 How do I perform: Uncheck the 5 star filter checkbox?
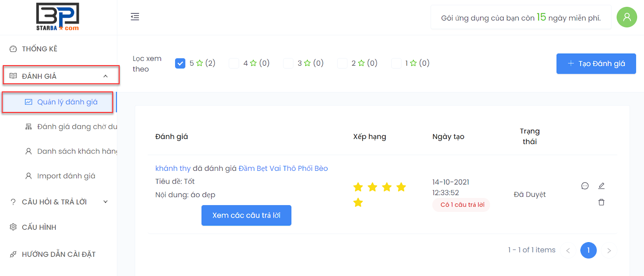tap(180, 63)
